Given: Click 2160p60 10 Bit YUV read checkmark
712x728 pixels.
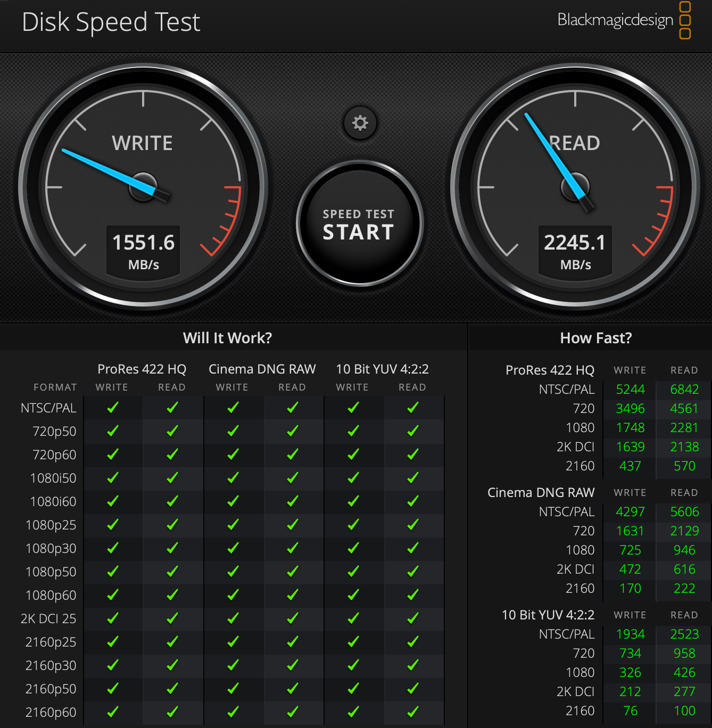Looking at the screenshot, I should [412, 712].
